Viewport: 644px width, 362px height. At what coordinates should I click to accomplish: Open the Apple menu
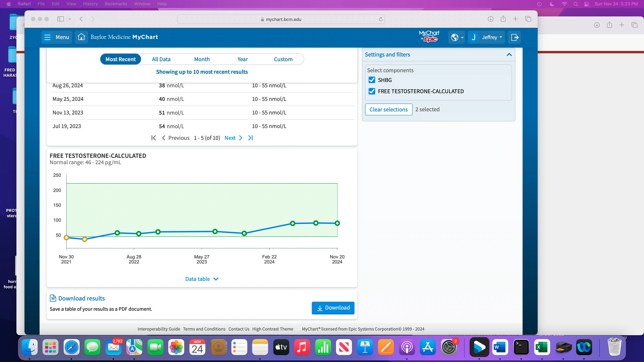9,4
